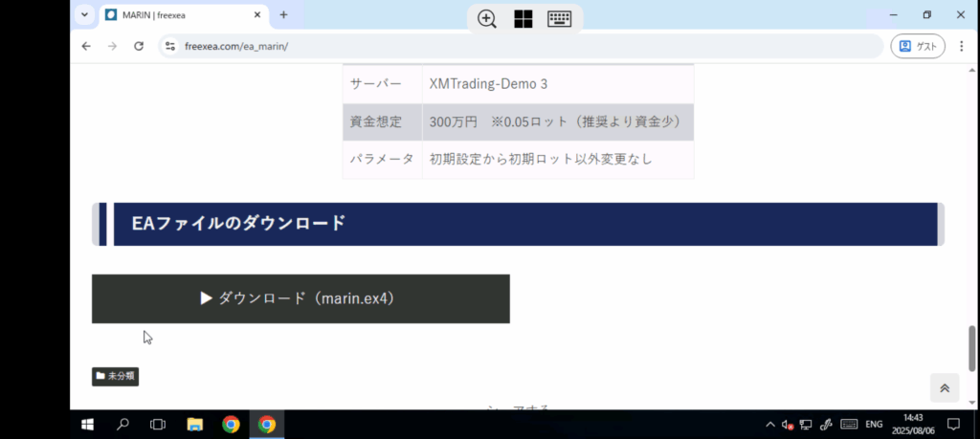
Task: Open Windows Start menu
Action: point(87,425)
